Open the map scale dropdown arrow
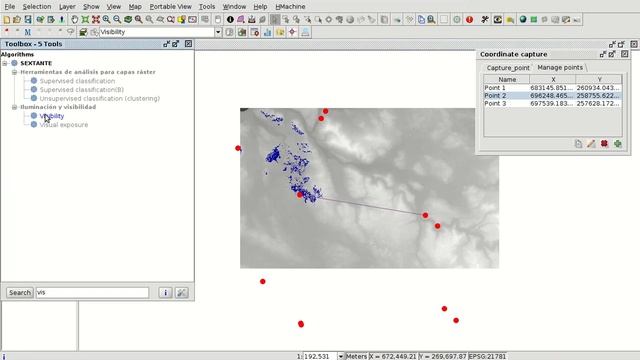This screenshot has height=360, width=640. click(x=340, y=356)
